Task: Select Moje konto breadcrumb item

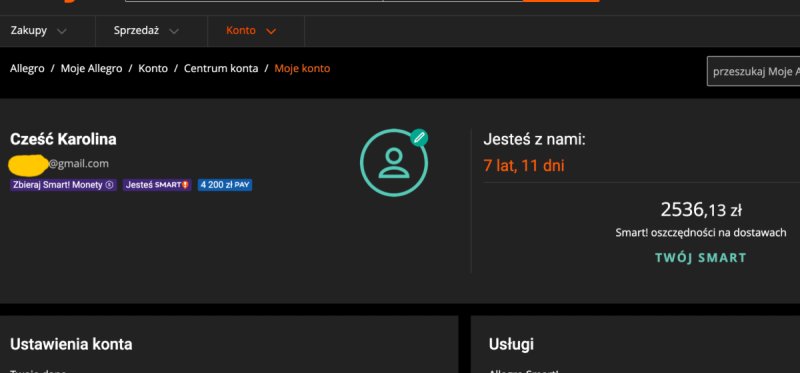Action: click(302, 68)
